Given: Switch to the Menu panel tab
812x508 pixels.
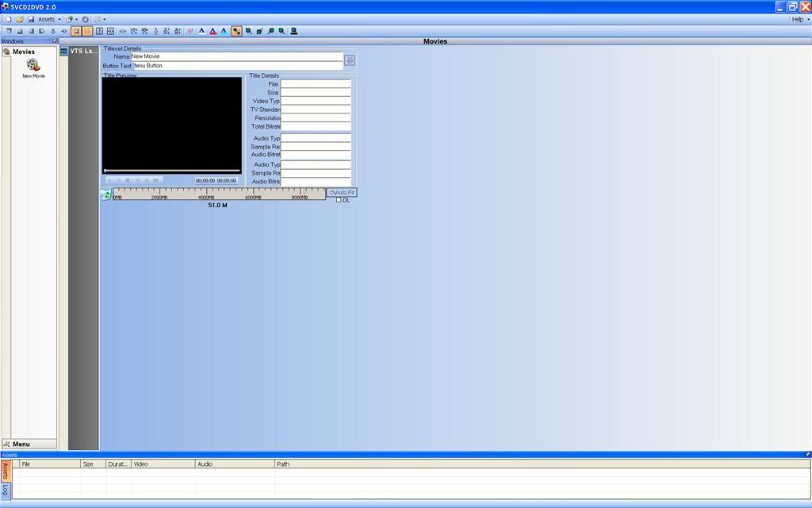Looking at the screenshot, I should tap(29, 444).
